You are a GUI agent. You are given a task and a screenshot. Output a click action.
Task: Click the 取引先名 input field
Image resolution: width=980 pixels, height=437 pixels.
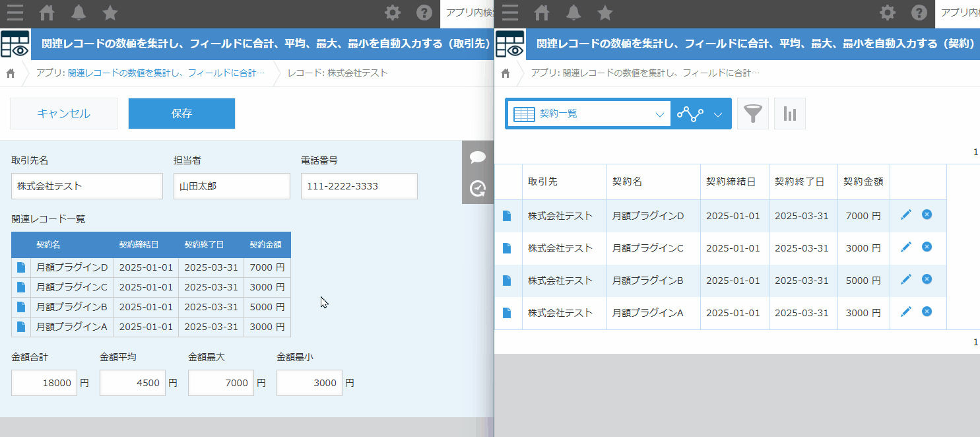click(x=87, y=186)
